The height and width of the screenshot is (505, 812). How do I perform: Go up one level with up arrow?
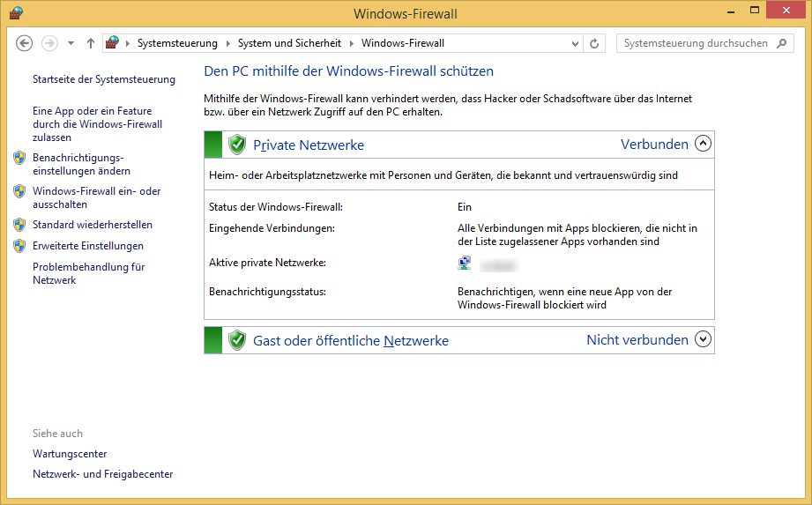point(91,43)
